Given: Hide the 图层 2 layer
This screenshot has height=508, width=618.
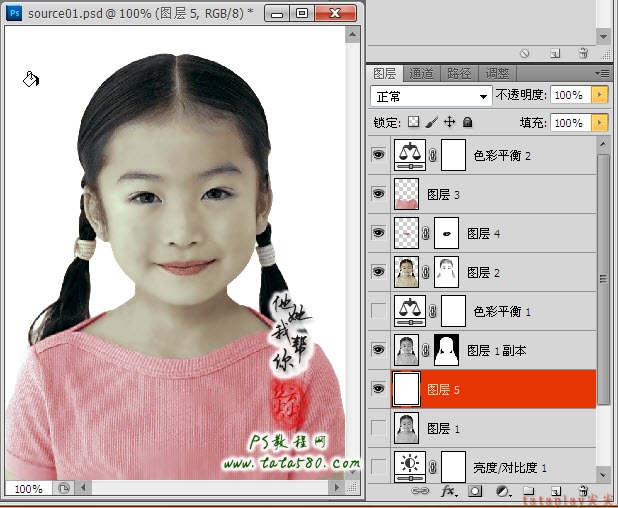Looking at the screenshot, I should pos(378,272).
